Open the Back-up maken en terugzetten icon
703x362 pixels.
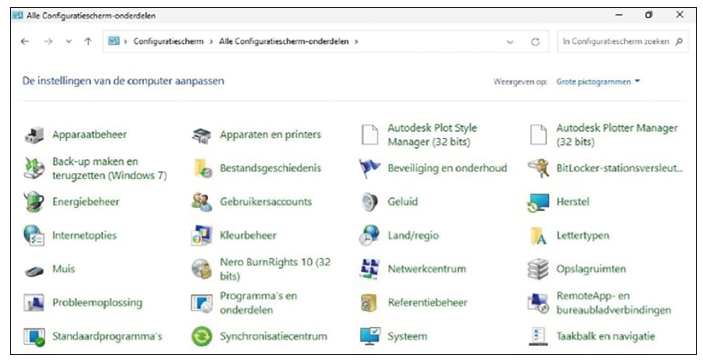point(34,168)
